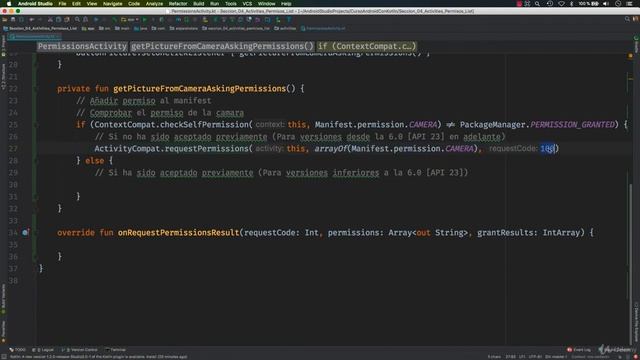Click the java breadcrumb folder
Image resolution: width=640 pixels, height=360 pixels.
pos(140,29)
